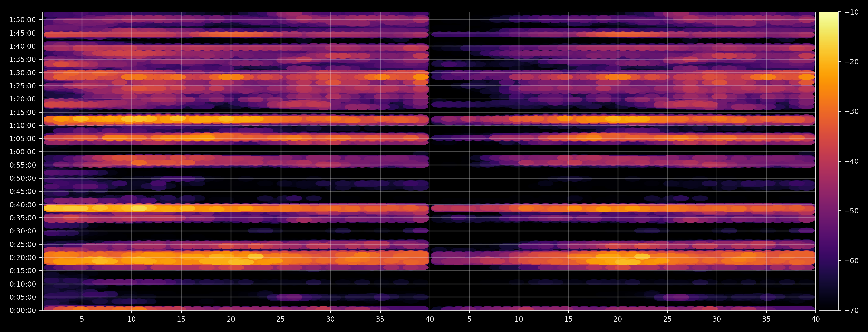Click the 0:30:00 y-axis time label
868x332 pixels.
(23, 231)
